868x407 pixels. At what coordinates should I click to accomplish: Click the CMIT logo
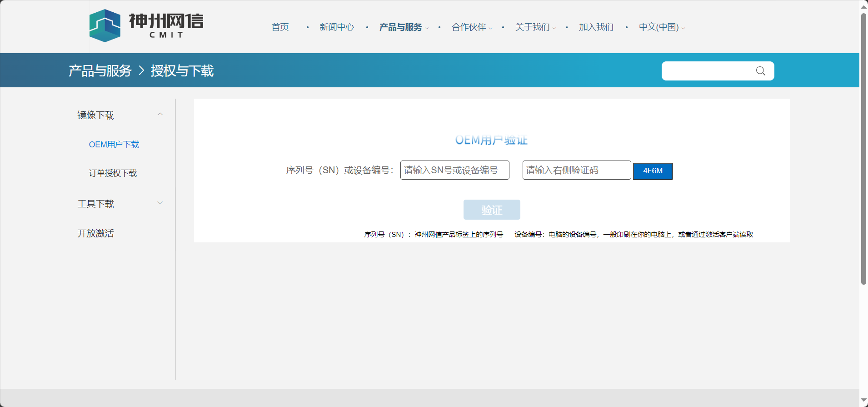coord(146,26)
